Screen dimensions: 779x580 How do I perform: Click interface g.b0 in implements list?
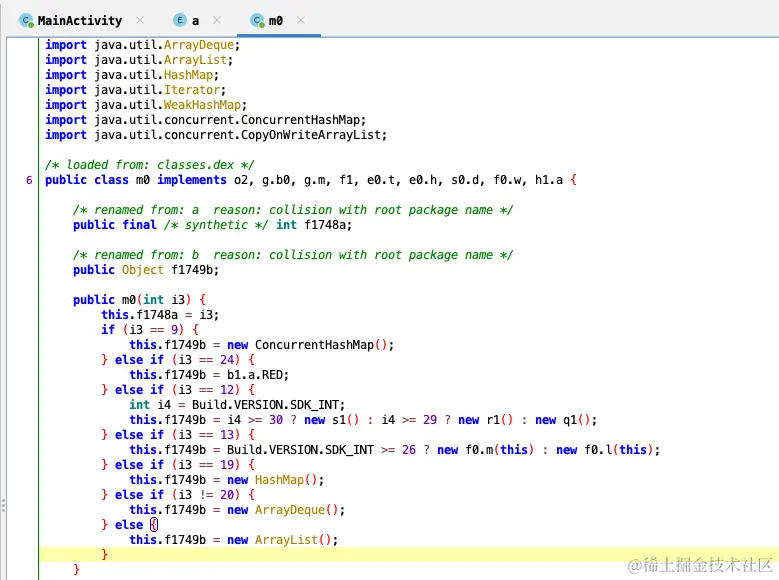276,180
